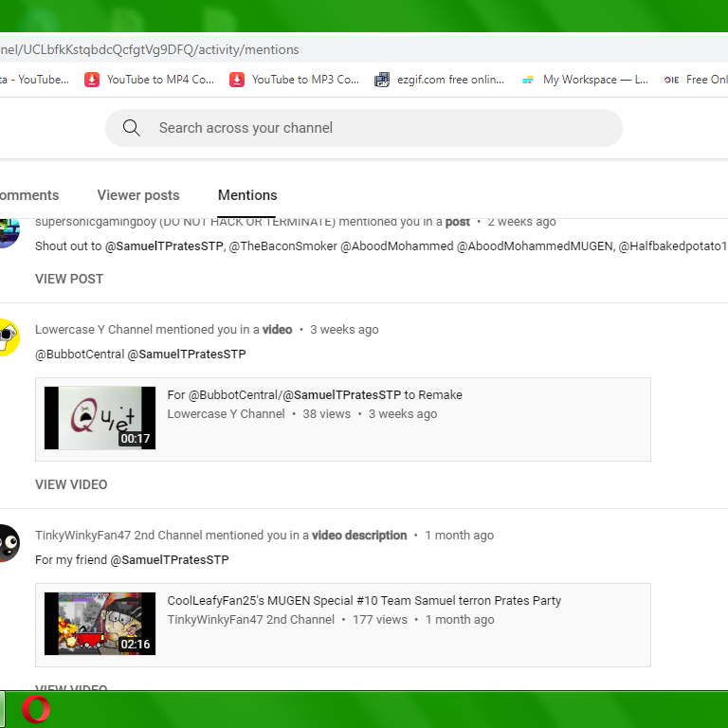Open the YouTube to MP4 bookmark icon
728x728 pixels.
92,80
